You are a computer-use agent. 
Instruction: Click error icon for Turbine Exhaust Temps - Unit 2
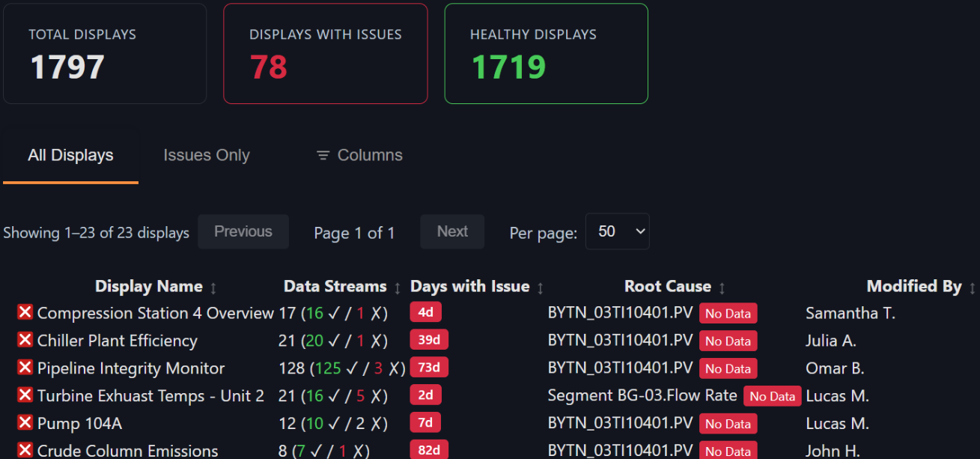pos(25,395)
